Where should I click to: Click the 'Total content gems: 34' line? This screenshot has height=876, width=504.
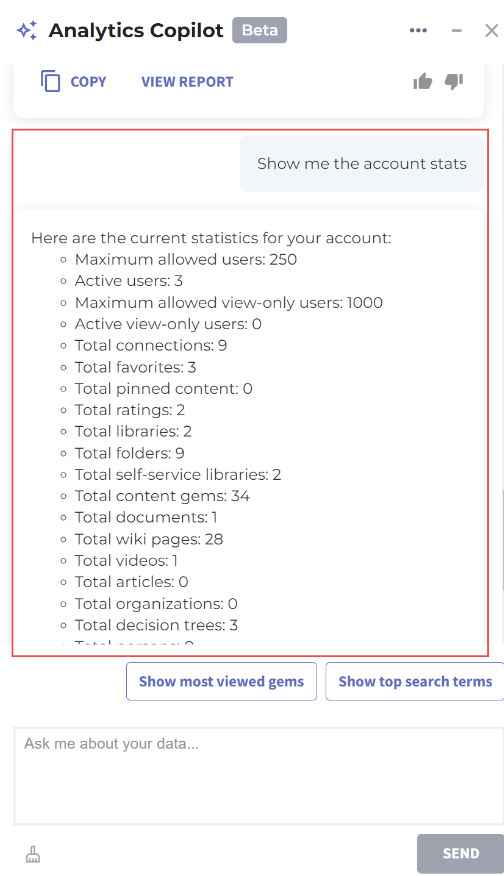(162, 496)
